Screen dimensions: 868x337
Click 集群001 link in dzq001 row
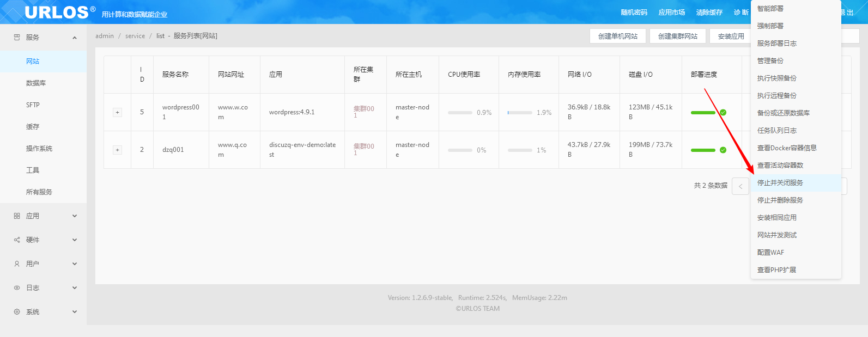(x=364, y=150)
